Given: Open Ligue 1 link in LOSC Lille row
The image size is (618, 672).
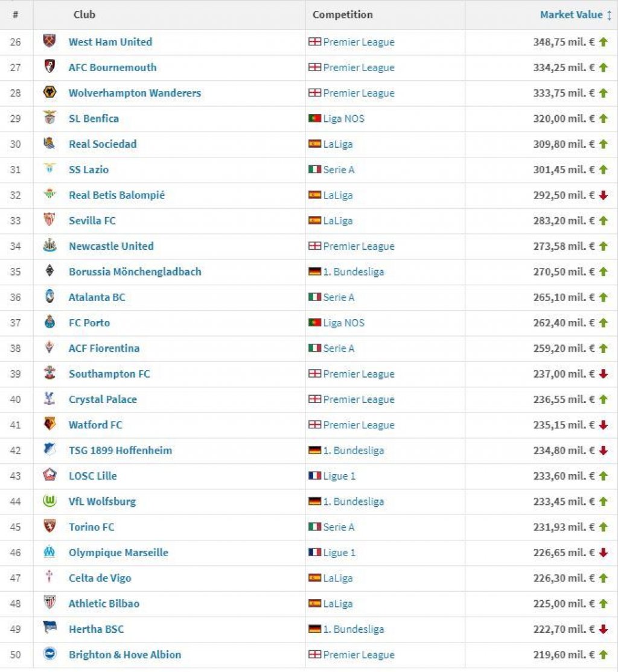Looking at the screenshot, I should coord(339,476).
